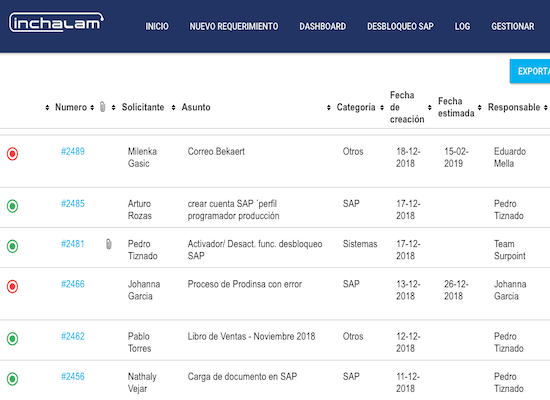550x400 pixels.
Task: Click the red status icon for ticket #2489
Action: click(x=12, y=154)
